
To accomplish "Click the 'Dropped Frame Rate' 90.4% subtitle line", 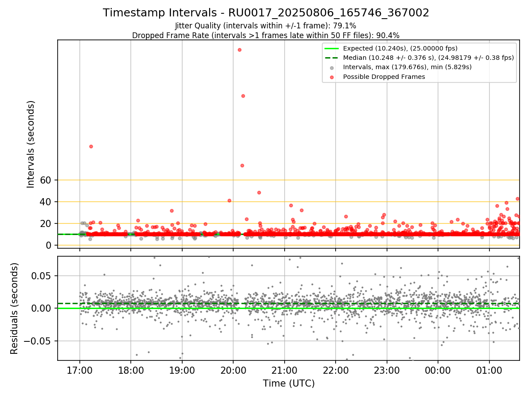I will [x=266, y=35].
